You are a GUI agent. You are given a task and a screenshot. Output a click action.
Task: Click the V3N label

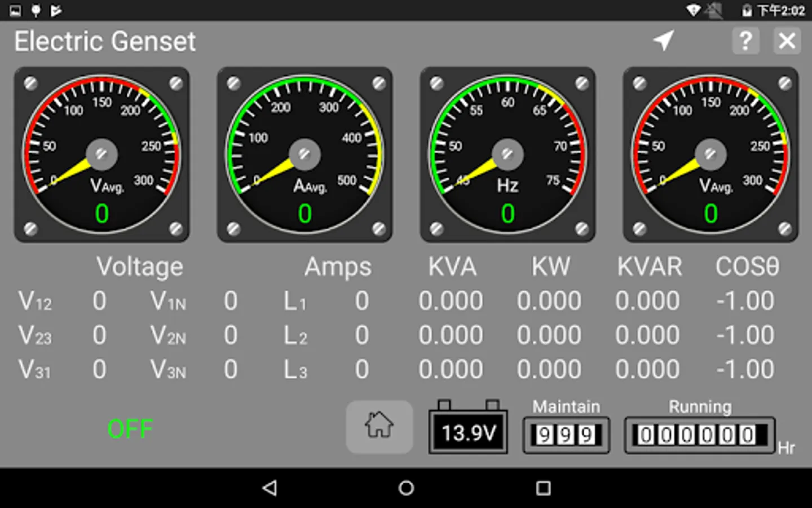[168, 370]
